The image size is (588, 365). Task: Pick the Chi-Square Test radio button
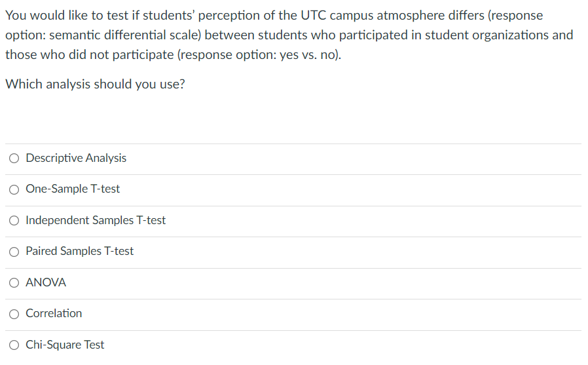coord(14,345)
